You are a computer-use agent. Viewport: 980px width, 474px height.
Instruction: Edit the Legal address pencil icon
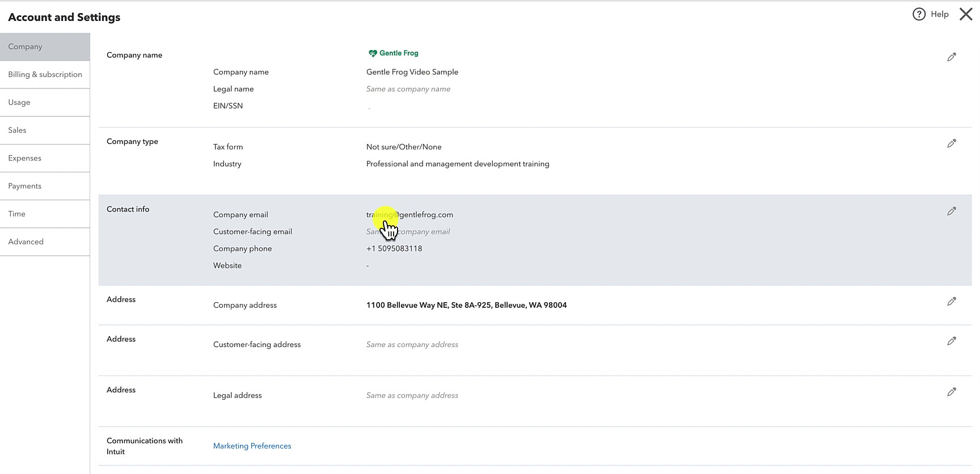(952, 392)
